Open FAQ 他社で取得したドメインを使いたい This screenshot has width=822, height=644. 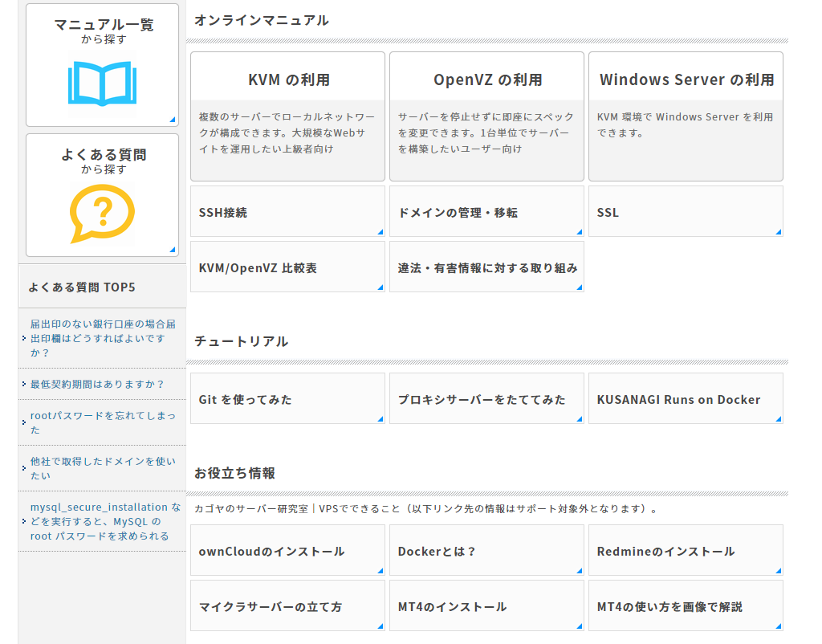(x=102, y=468)
